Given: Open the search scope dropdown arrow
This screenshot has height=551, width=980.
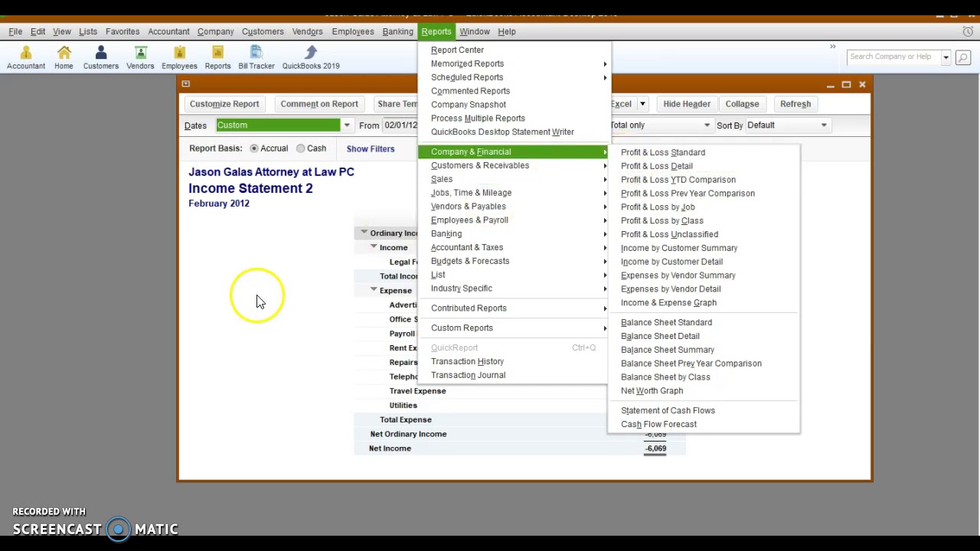Looking at the screenshot, I should (x=946, y=57).
